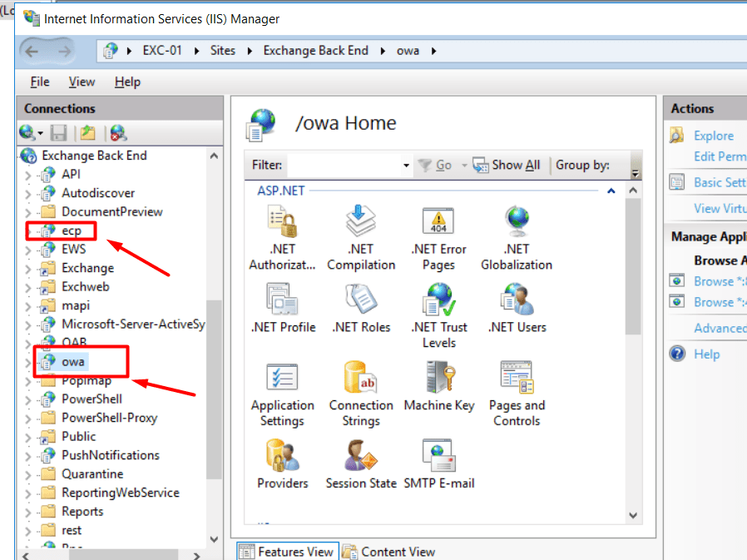Expand the PowerShell tree node arrow
This screenshot has width=747, height=560.
pyautogui.click(x=28, y=399)
